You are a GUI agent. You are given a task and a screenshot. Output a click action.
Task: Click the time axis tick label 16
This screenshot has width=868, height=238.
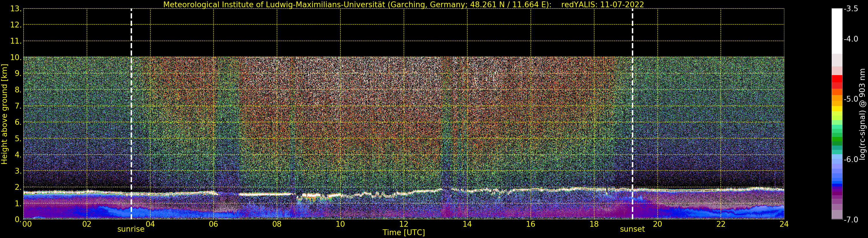[x=531, y=224]
